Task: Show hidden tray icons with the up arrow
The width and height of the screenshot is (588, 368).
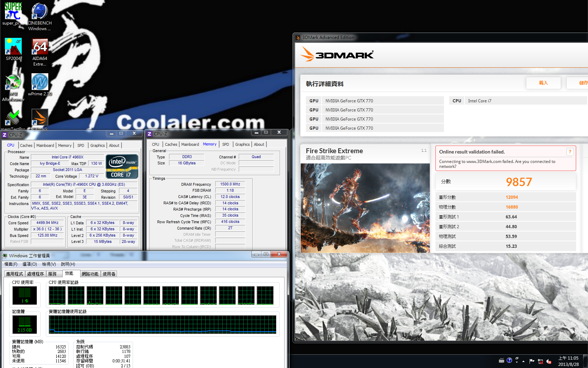Action: [x=524, y=361]
